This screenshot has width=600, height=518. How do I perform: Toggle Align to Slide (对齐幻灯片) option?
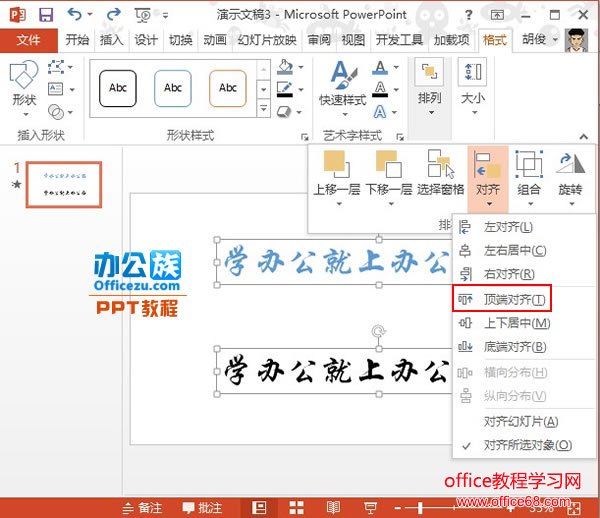click(521, 422)
